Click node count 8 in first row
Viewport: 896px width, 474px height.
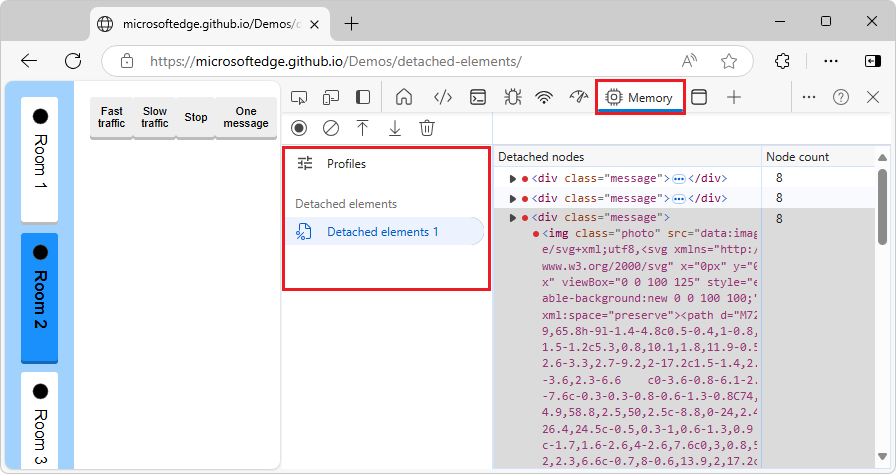coord(779,178)
